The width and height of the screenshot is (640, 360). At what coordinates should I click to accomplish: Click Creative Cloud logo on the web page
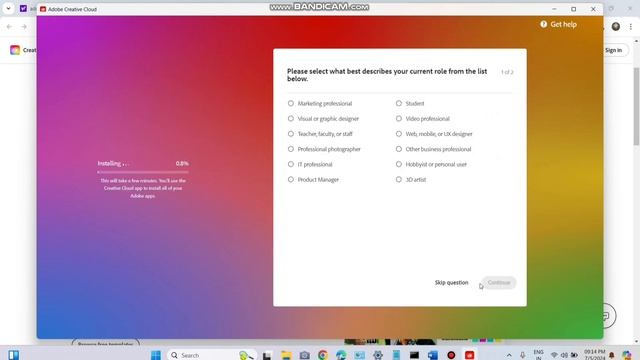(15, 50)
